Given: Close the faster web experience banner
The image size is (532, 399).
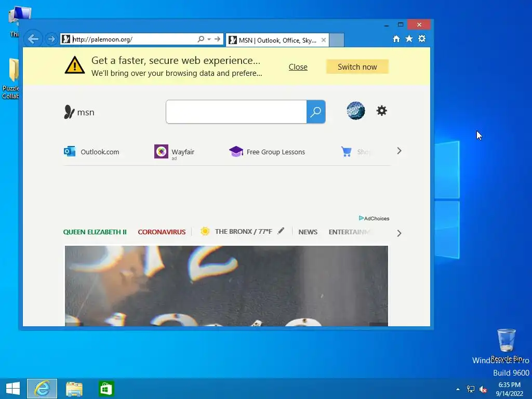Looking at the screenshot, I should click(298, 67).
